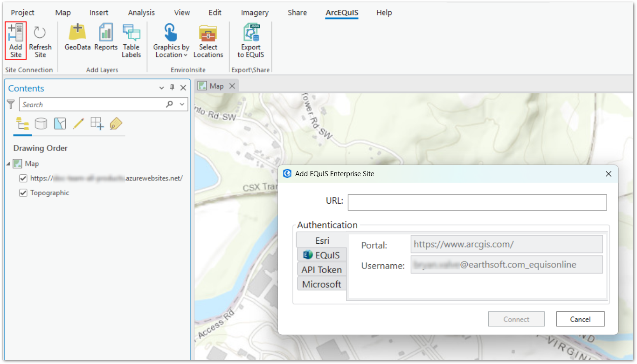Select the Map view tab

pos(216,86)
